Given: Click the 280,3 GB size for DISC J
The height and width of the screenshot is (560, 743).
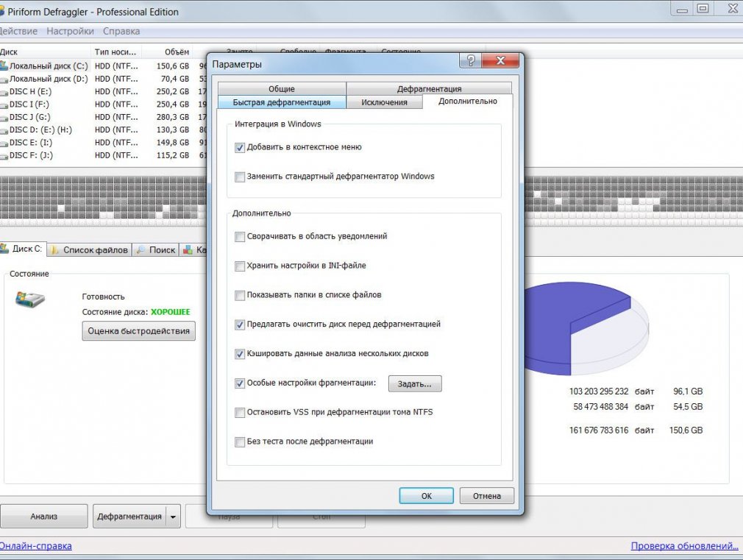Looking at the screenshot, I should [x=173, y=117].
